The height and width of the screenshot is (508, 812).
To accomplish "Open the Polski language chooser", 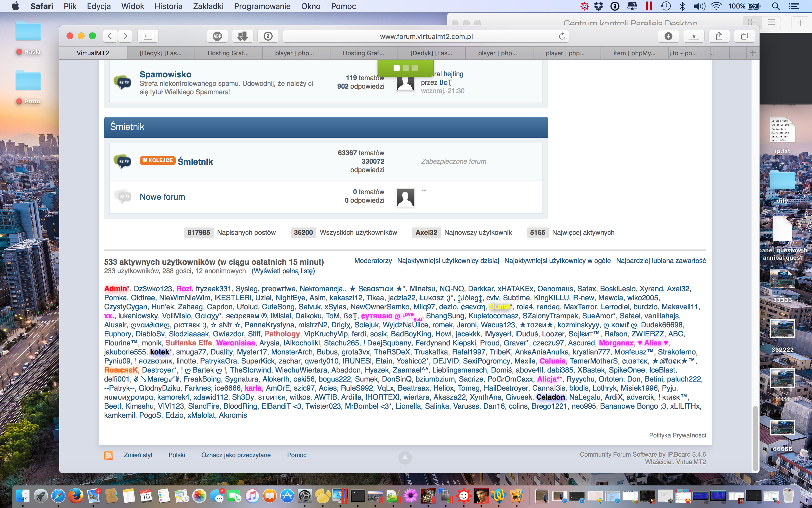I will (x=176, y=455).
